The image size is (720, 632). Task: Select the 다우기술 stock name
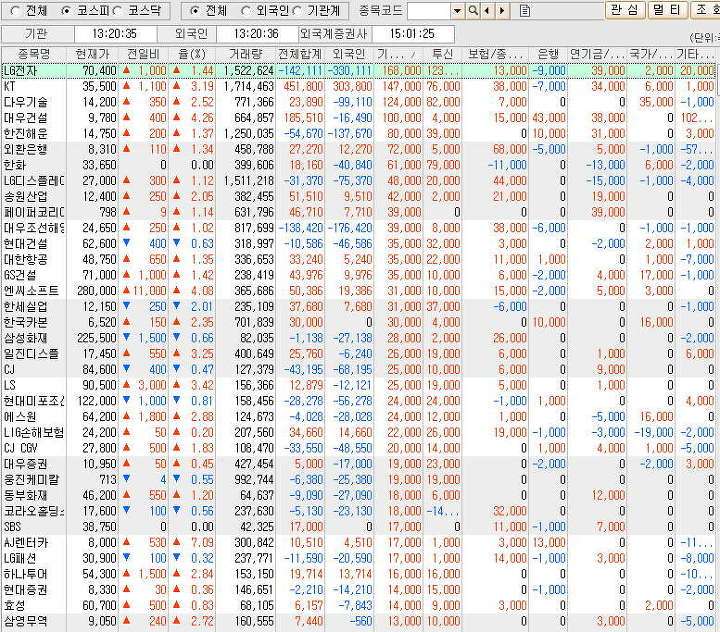click(x=26, y=102)
